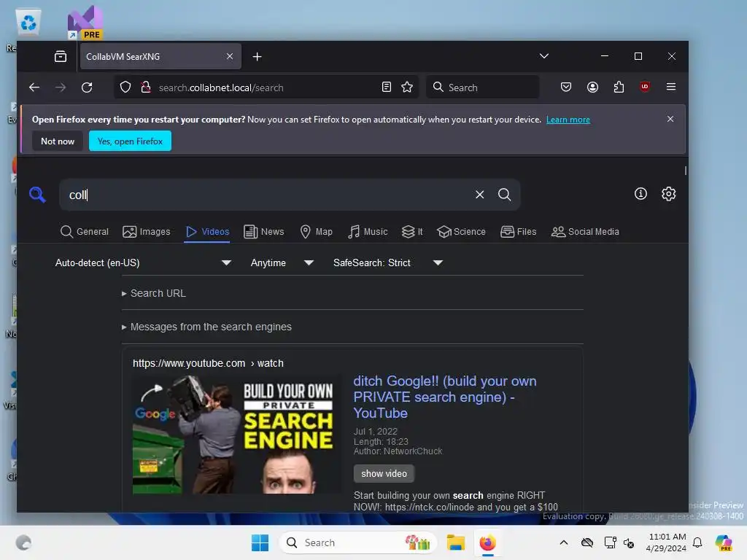Screen dimensions: 747x560
Task: Reload the current page
Action: [87, 87]
